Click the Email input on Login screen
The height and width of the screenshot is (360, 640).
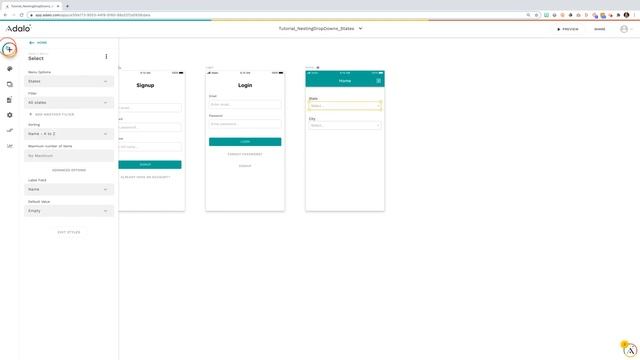pyautogui.click(x=245, y=104)
